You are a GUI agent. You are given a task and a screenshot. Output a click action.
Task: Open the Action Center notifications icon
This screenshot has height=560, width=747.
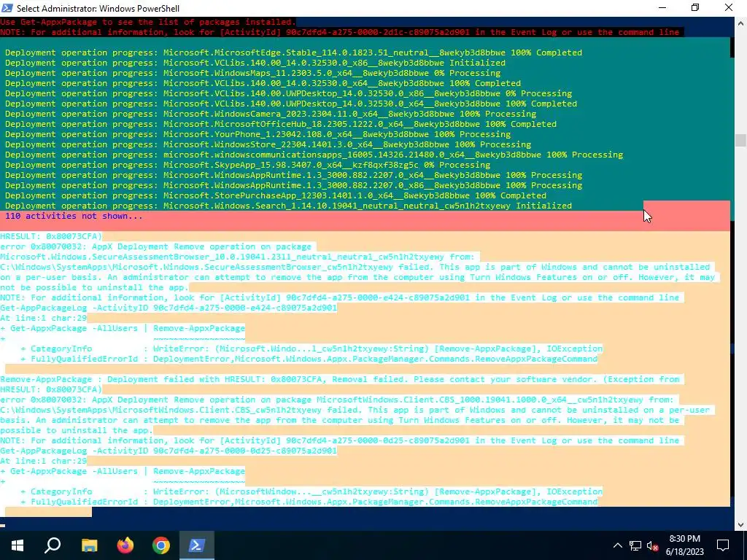723,545
